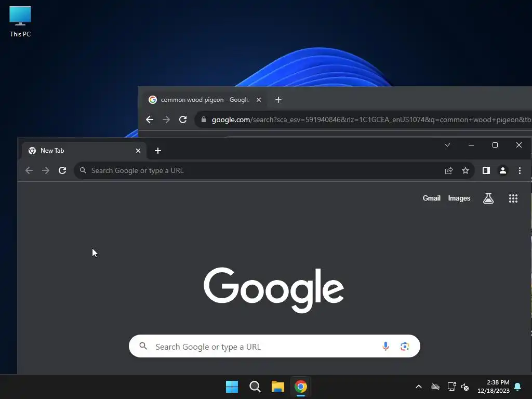Click the Google logo

click(274, 289)
